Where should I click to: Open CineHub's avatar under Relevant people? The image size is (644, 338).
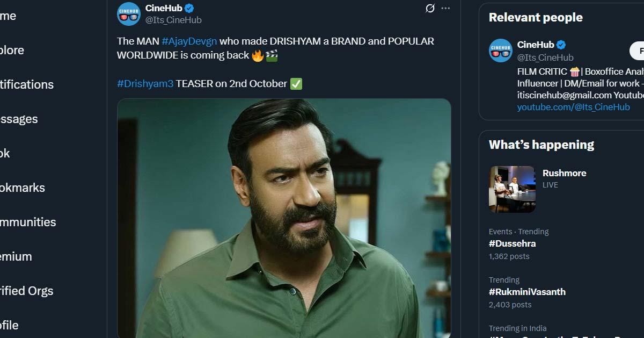coord(501,51)
